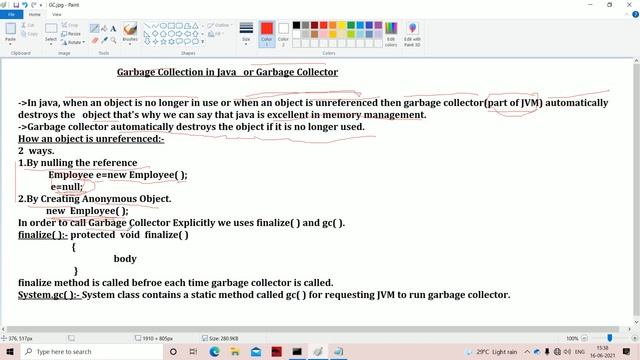Image resolution: width=640 pixels, height=360 pixels.
Task: Open the Customize Quick Access Toolbar arrow
Action: click(41, 5)
